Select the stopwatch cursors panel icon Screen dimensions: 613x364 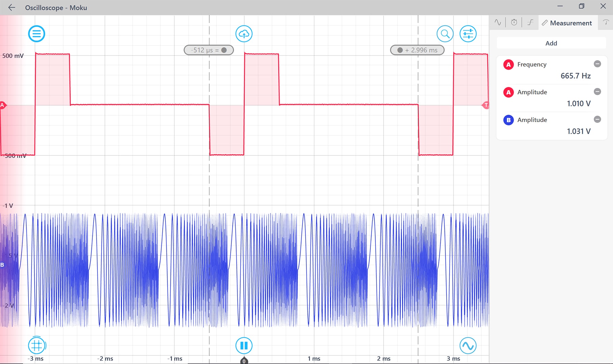coord(513,22)
